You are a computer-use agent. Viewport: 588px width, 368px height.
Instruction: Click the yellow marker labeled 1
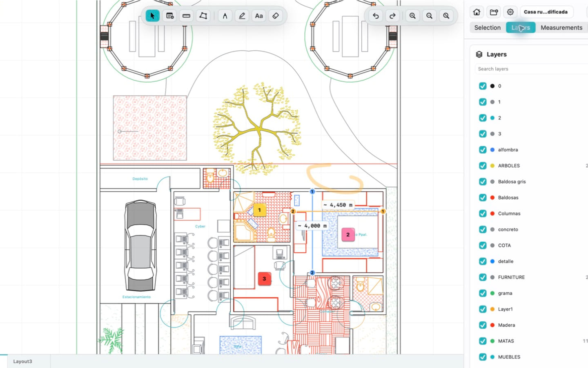pyautogui.click(x=259, y=210)
